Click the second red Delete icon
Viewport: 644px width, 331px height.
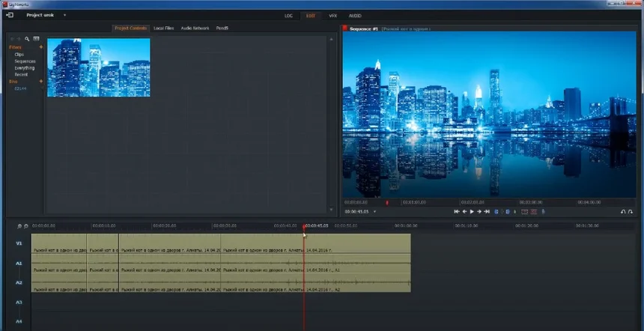click(533, 211)
